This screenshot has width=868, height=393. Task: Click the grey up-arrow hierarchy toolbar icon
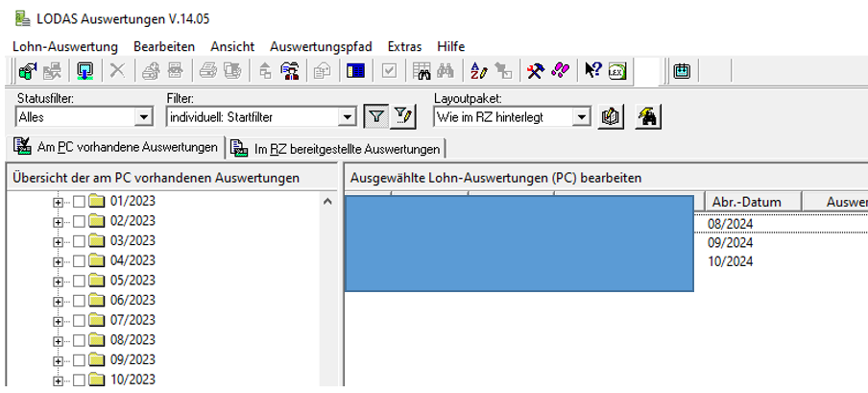[x=266, y=71]
